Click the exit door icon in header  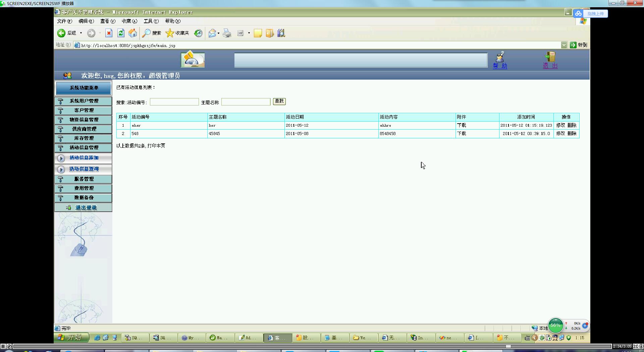[550, 56]
